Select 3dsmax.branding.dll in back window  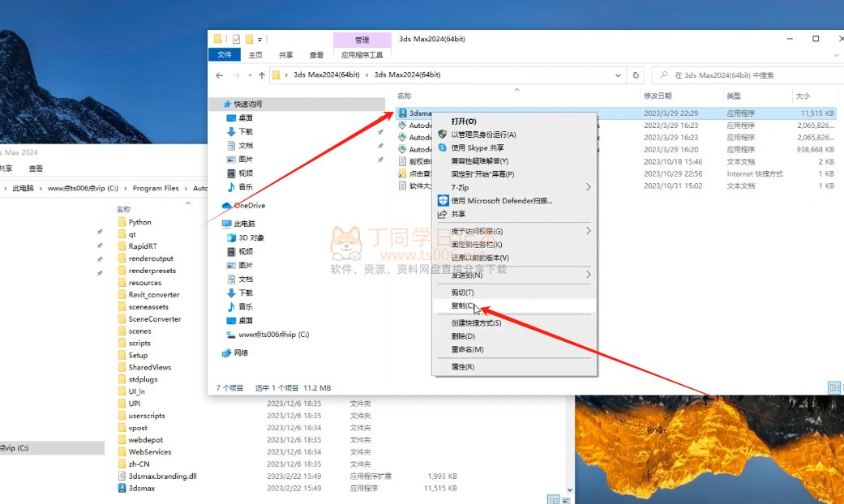pos(162,476)
